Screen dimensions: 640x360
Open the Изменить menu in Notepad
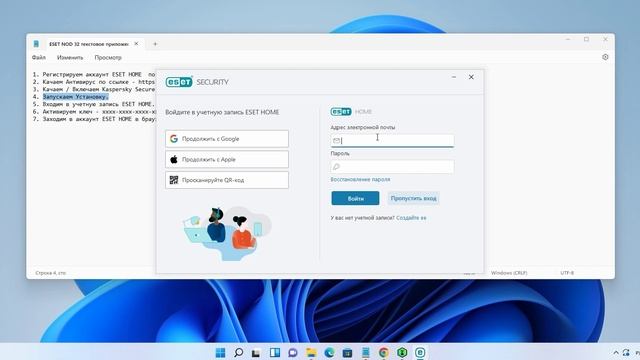click(x=70, y=58)
